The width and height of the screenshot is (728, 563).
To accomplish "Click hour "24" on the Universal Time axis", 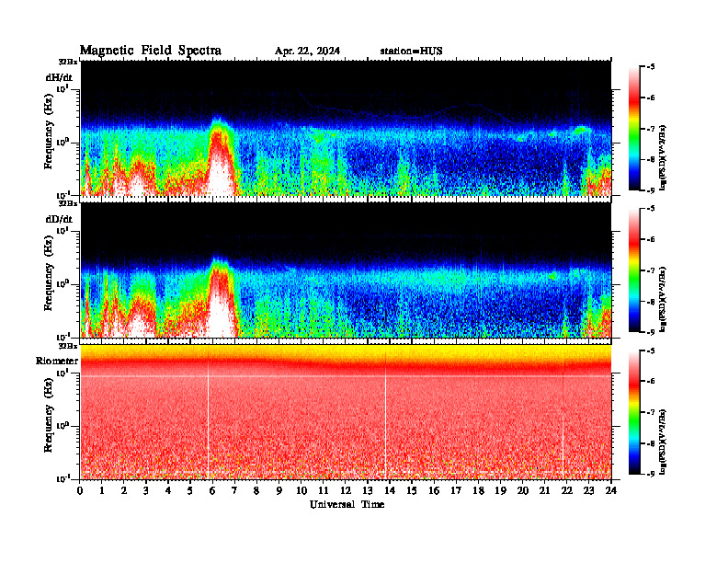I will [611, 490].
